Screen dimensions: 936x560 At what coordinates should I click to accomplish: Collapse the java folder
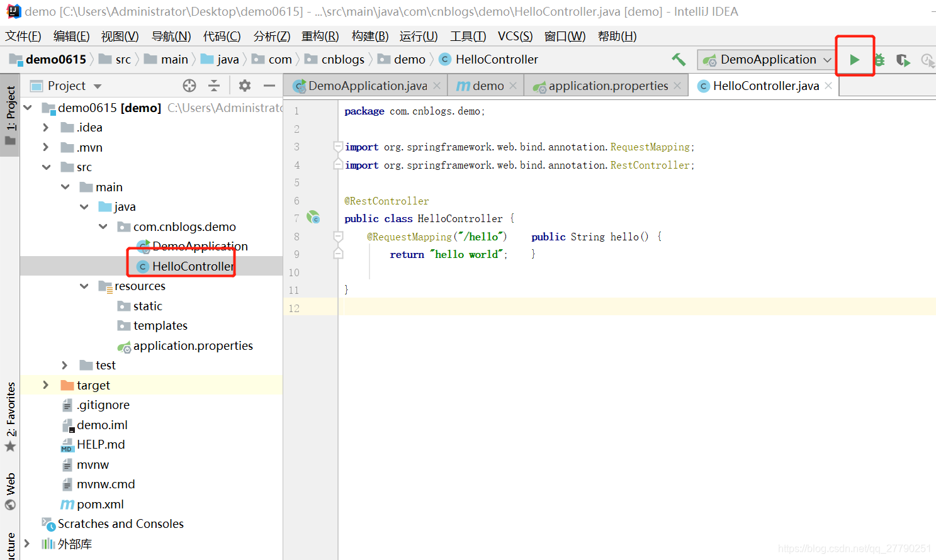[x=84, y=207]
